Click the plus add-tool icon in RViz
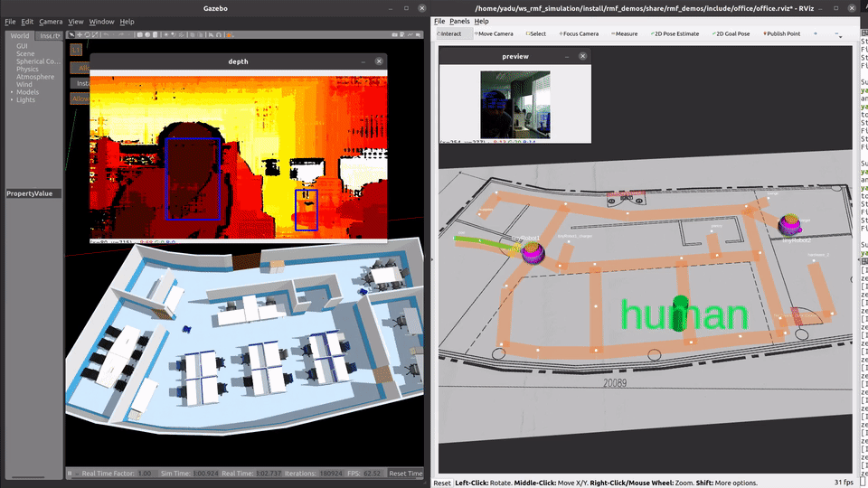 pyautogui.click(x=816, y=33)
